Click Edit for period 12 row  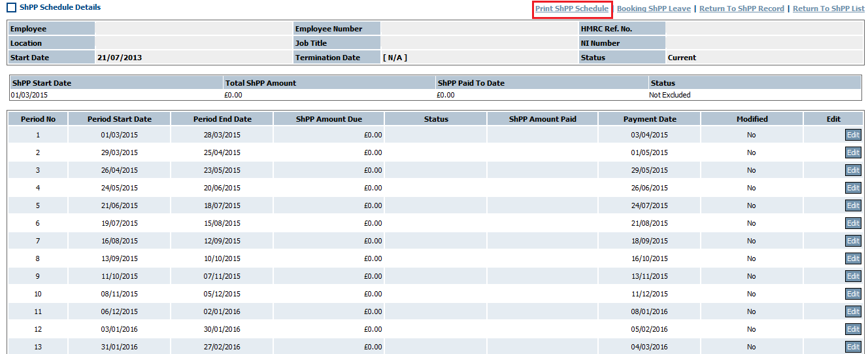853,329
